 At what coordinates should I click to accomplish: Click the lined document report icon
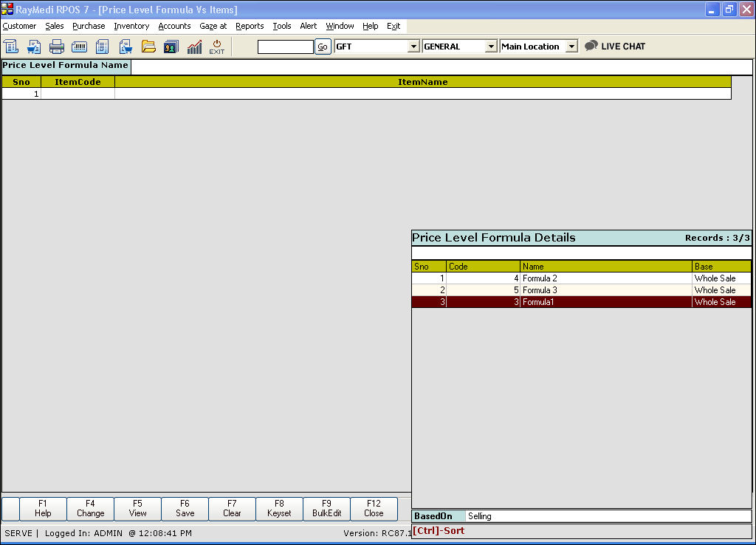pos(102,47)
